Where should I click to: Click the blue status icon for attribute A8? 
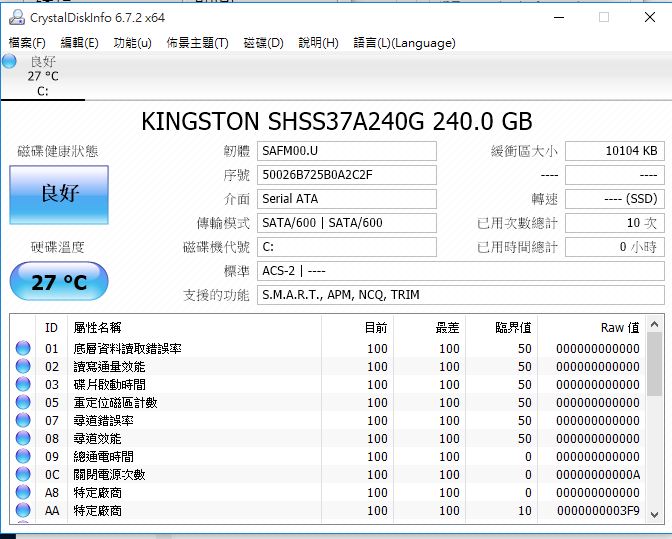tap(23, 492)
